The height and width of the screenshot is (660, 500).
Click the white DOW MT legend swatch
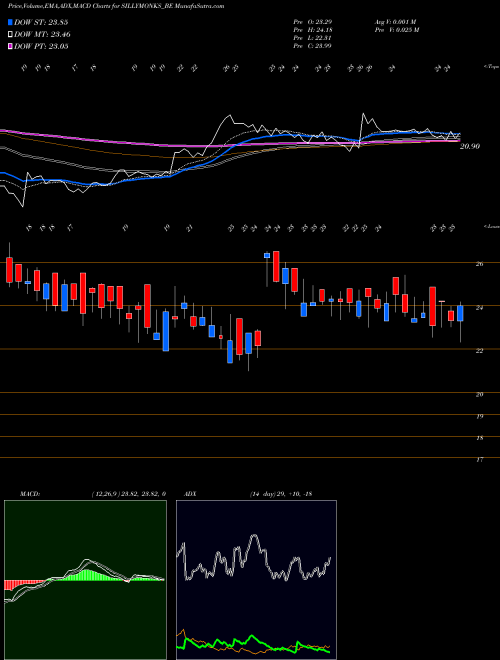(x=10, y=35)
